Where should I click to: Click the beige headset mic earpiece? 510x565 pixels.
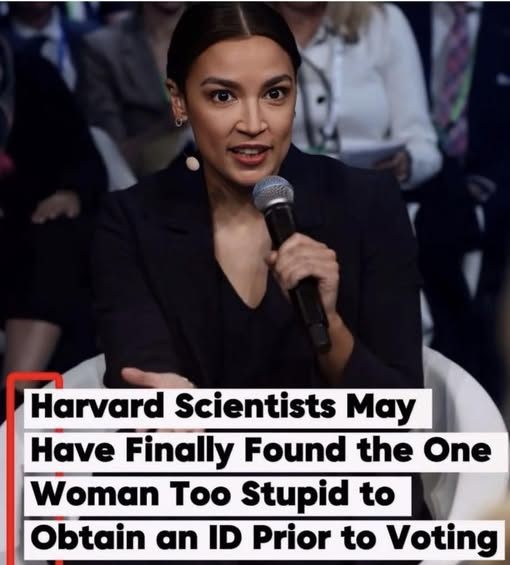[x=193, y=163]
